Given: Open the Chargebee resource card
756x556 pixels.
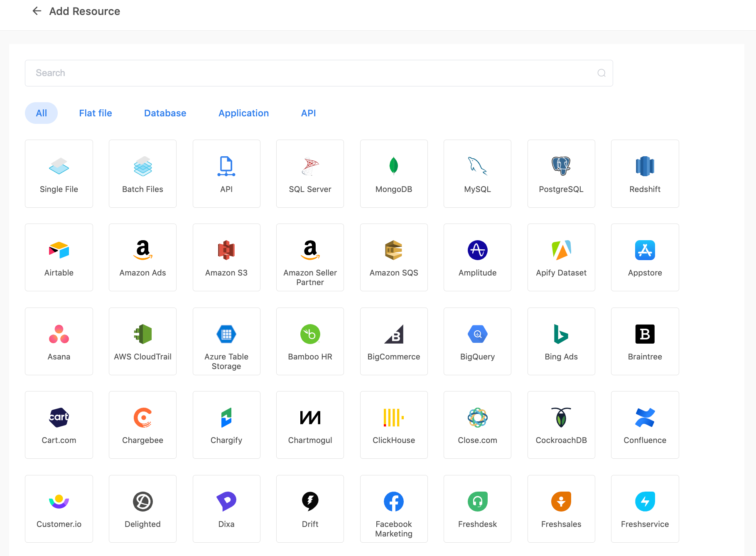Looking at the screenshot, I should click(143, 425).
